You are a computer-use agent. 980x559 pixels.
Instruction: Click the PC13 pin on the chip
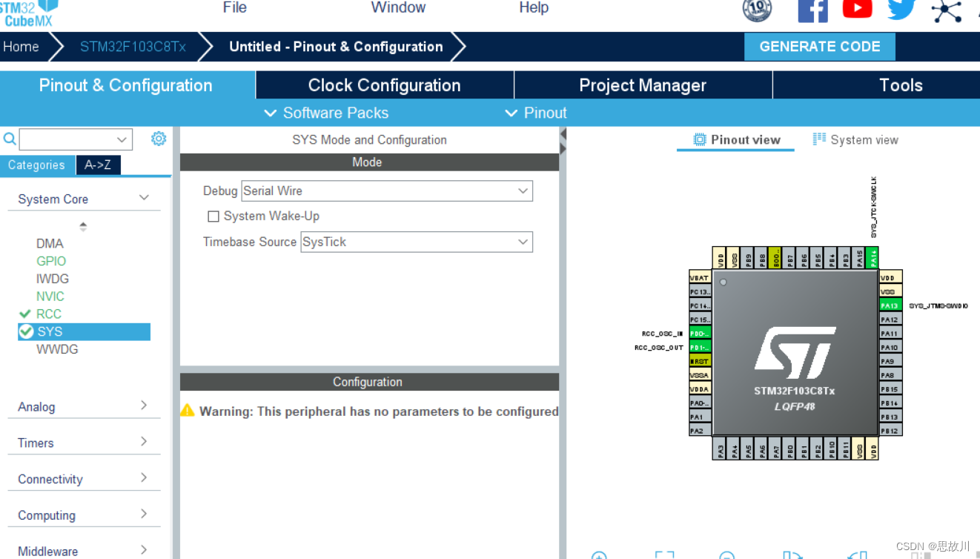pyautogui.click(x=700, y=291)
